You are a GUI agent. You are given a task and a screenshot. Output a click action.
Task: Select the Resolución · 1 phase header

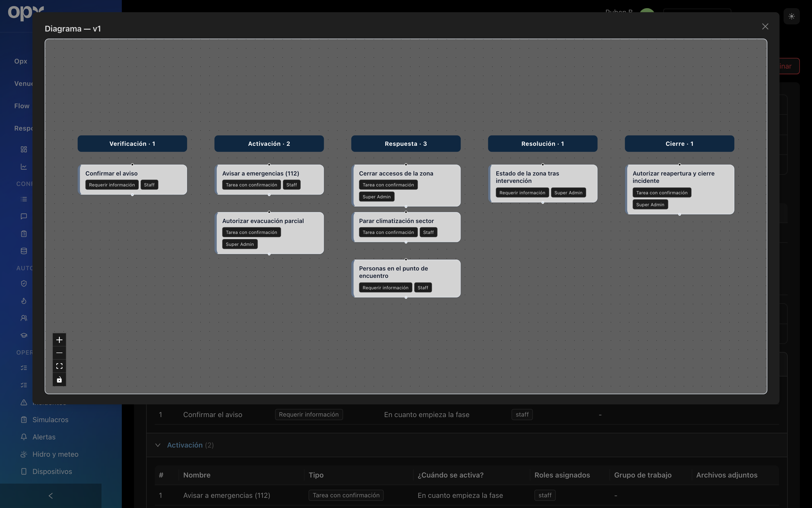pos(543,144)
